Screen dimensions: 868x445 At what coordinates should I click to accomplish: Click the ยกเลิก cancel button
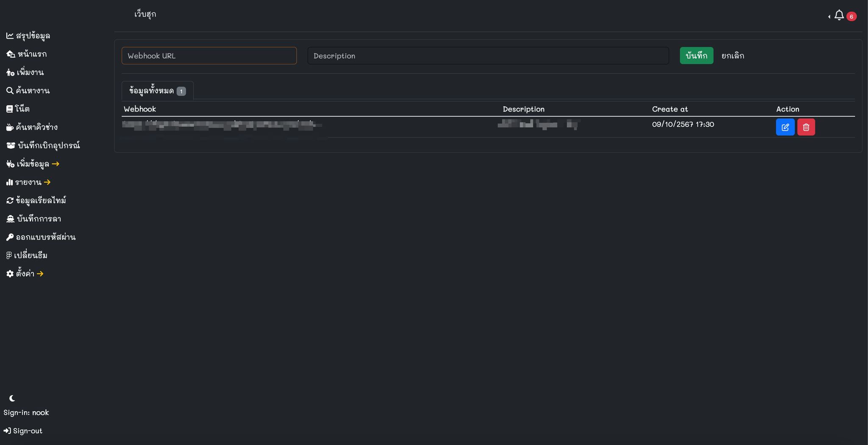coord(732,56)
